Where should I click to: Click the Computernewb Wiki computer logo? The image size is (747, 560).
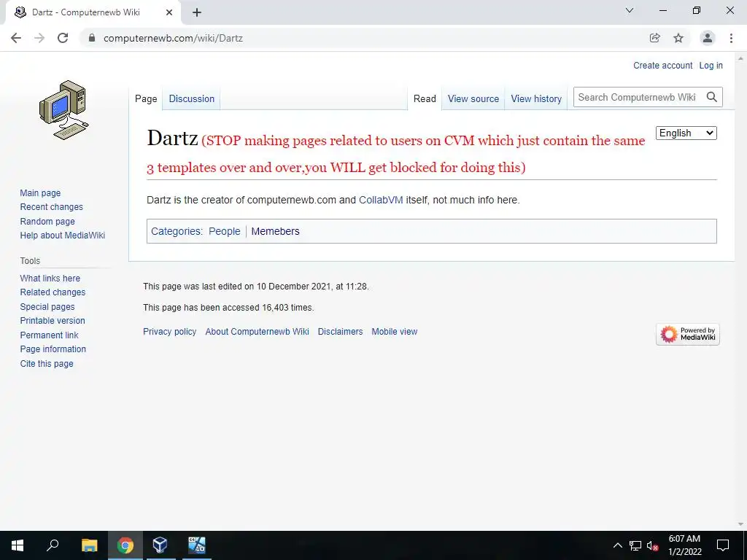click(x=64, y=110)
